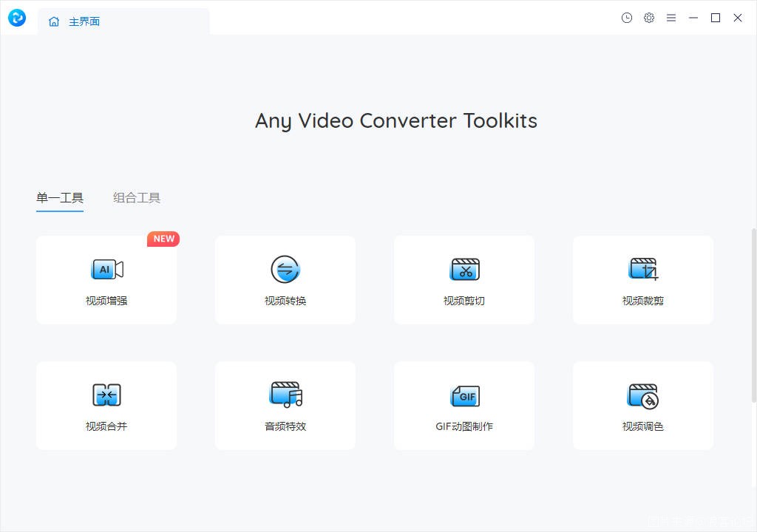Select the 单一工具 tab

60,198
